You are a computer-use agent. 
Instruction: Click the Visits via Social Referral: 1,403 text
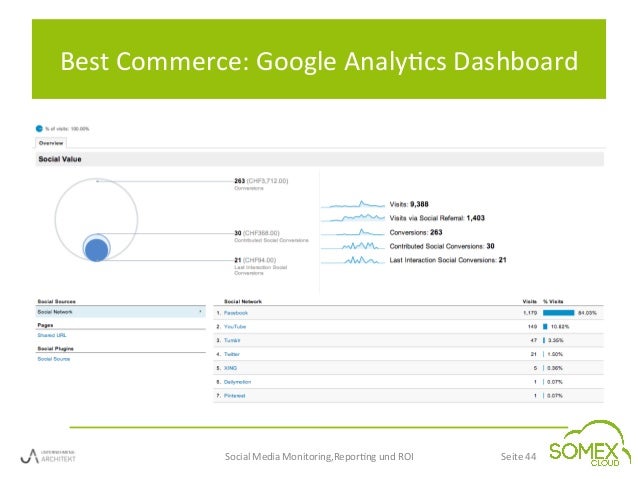pos(437,218)
